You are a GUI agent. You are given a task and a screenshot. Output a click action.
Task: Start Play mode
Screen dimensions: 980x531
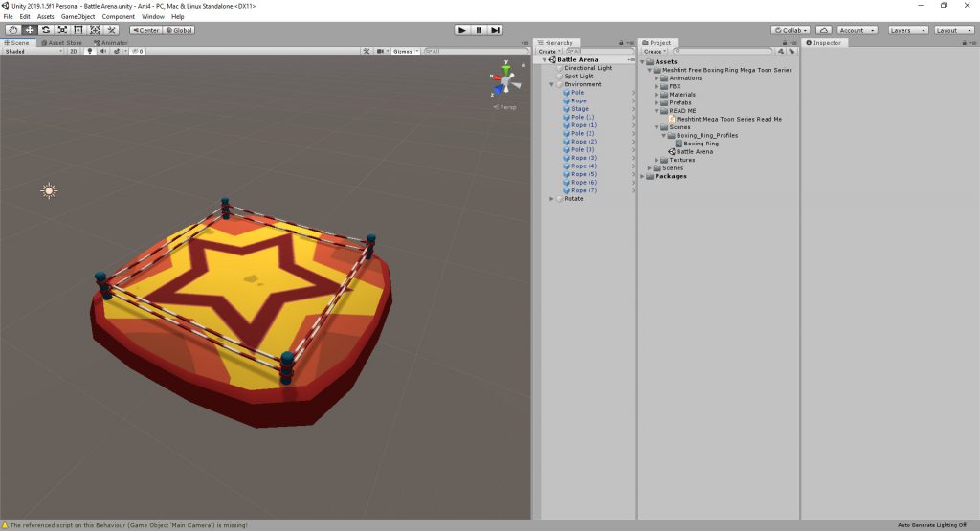coord(462,30)
